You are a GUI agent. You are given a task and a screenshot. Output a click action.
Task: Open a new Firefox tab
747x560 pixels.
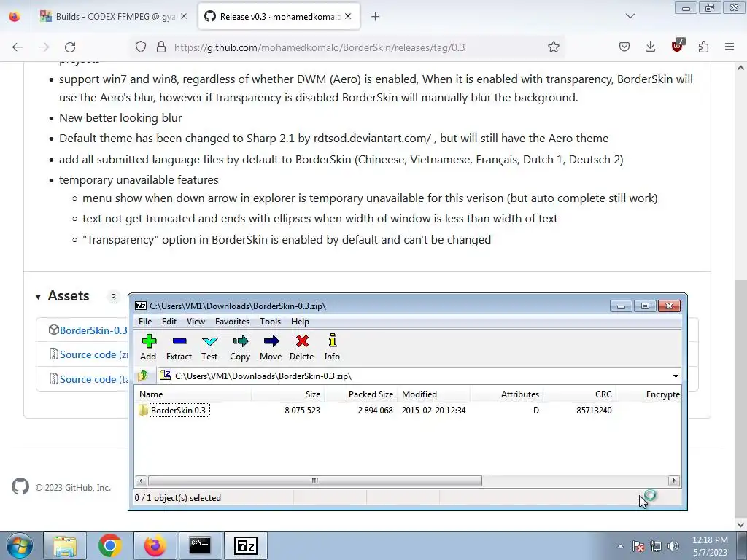(376, 17)
